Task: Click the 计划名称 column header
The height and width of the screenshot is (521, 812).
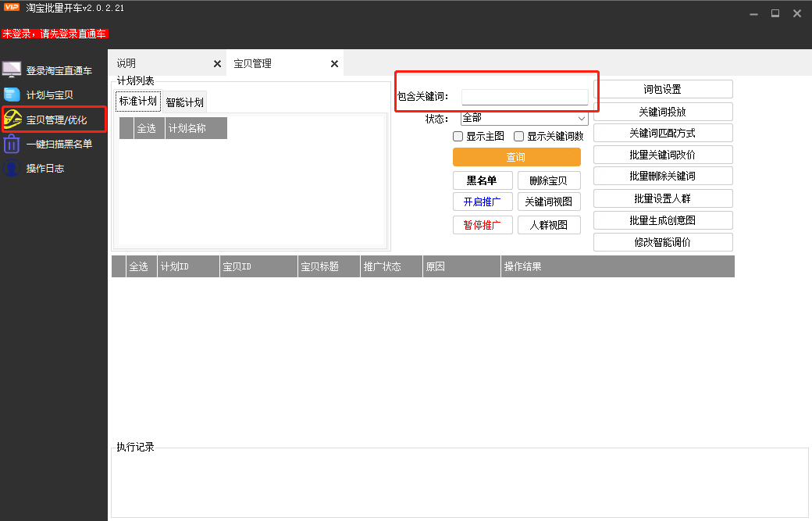Action: tap(196, 128)
